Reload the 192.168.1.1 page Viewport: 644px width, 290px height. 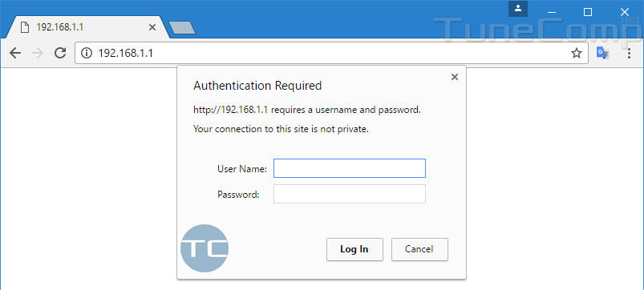pos(60,53)
